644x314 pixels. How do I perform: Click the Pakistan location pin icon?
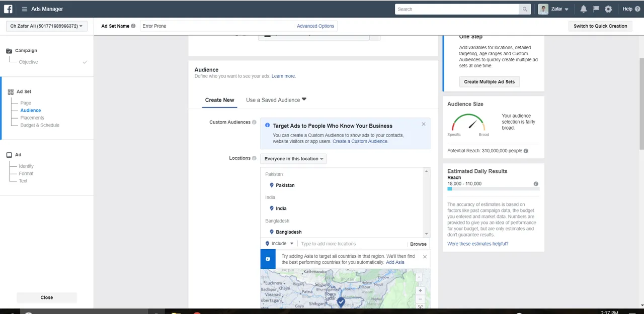pos(272,185)
